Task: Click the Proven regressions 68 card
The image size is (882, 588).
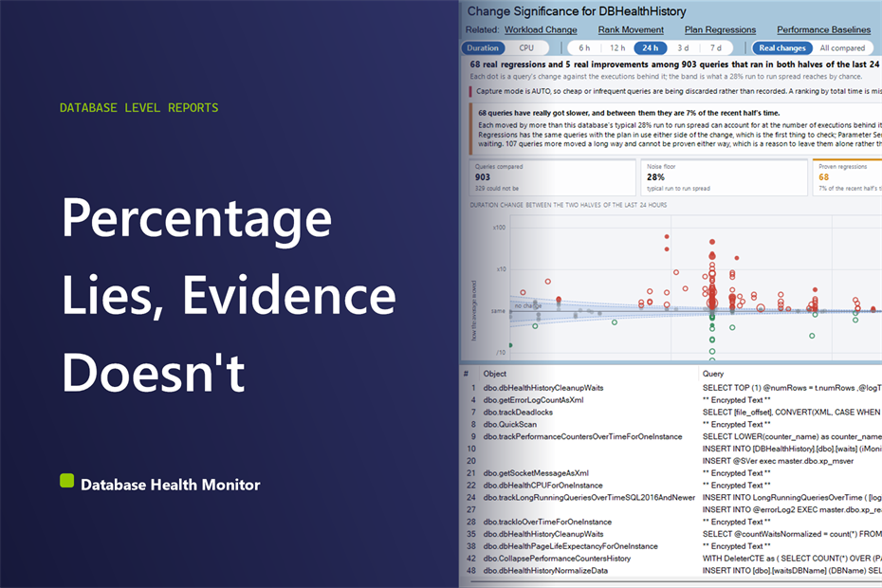Action: point(847,177)
